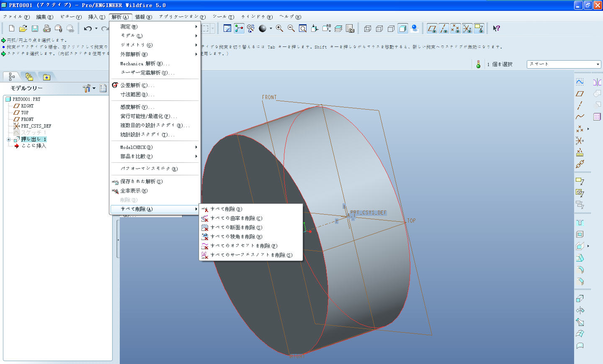Viewport: 603px width, 364px height.
Task: Switch display to shading mode
Action: [403, 28]
